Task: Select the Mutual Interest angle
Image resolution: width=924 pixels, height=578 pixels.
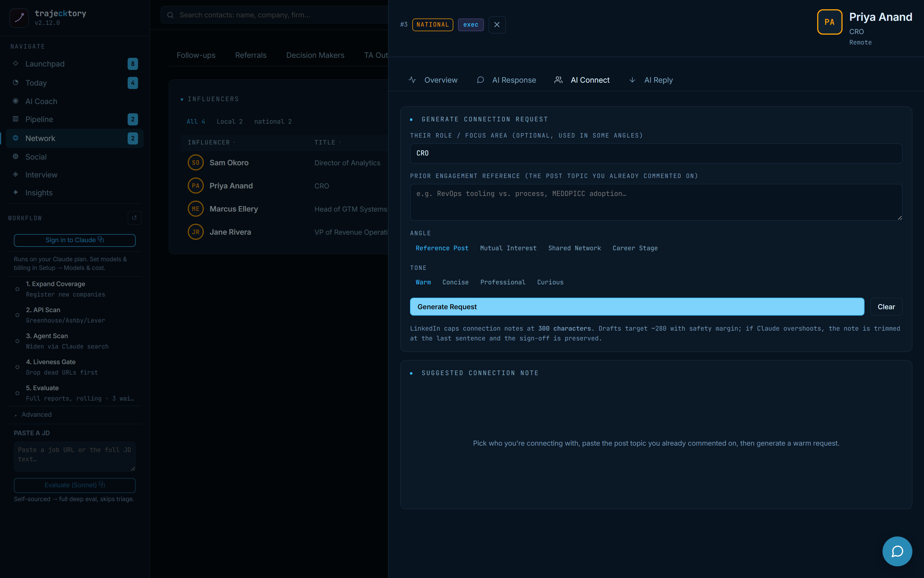Action: tap(508, 248)
